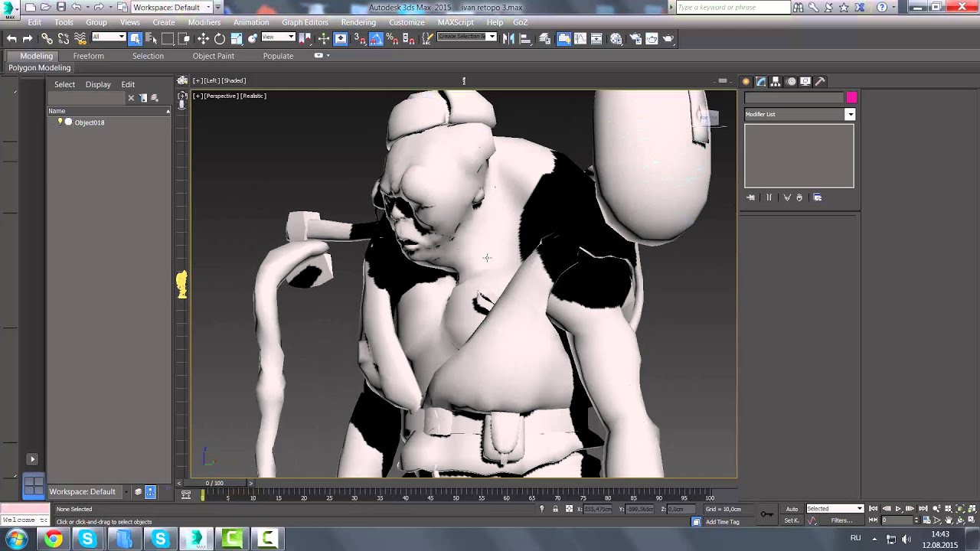980x551 pixels.
Task: Open Select by Name dialog
Action: tap(152, 38)
